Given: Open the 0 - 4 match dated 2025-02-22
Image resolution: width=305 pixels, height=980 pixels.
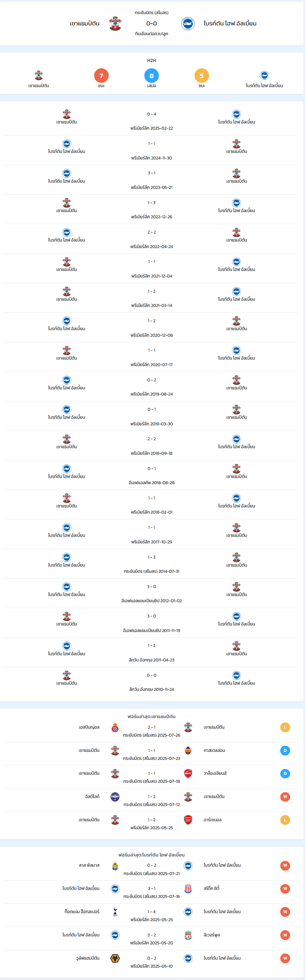Looking at the screenshot, I should pyautogui.click(x=152, y=121).
